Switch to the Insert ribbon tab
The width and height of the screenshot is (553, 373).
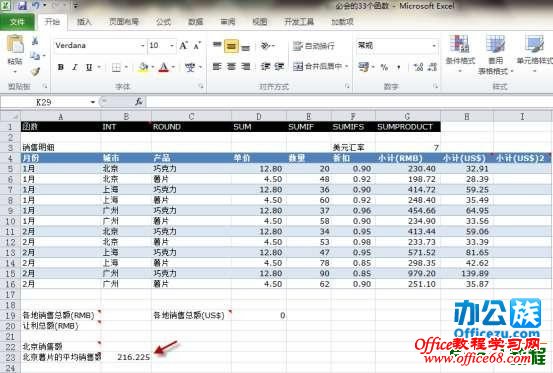point(84,22)
